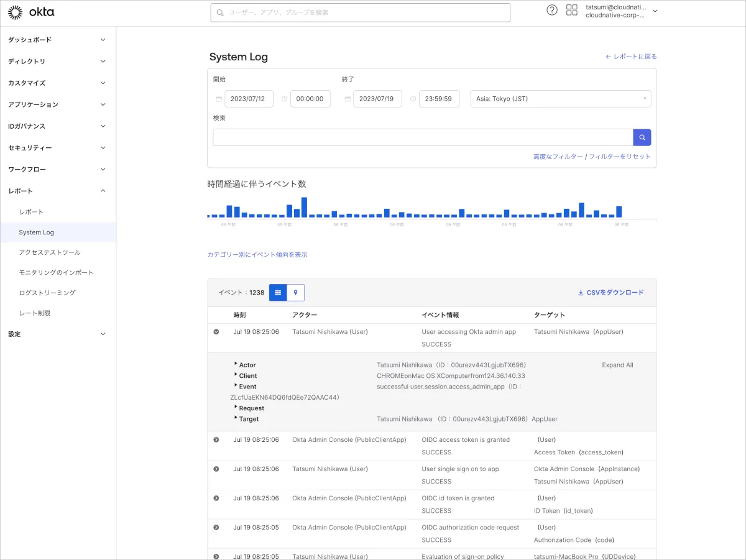Expand the Actor details triangle
This screenshot has height=560, width=746.
tap(236, 365)
